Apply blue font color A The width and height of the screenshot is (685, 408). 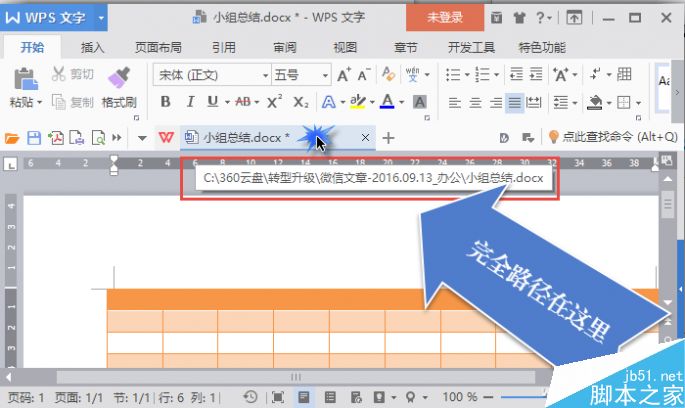pos(387,102)
